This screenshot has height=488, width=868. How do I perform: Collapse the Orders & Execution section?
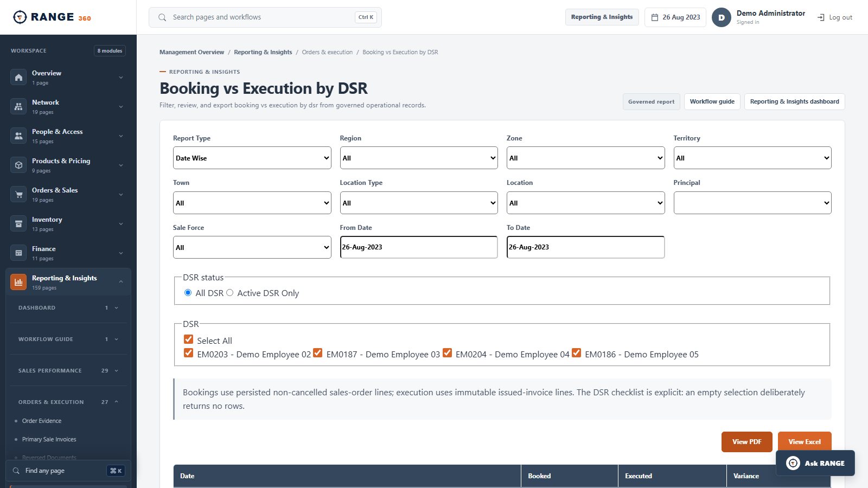pos(68,402)
